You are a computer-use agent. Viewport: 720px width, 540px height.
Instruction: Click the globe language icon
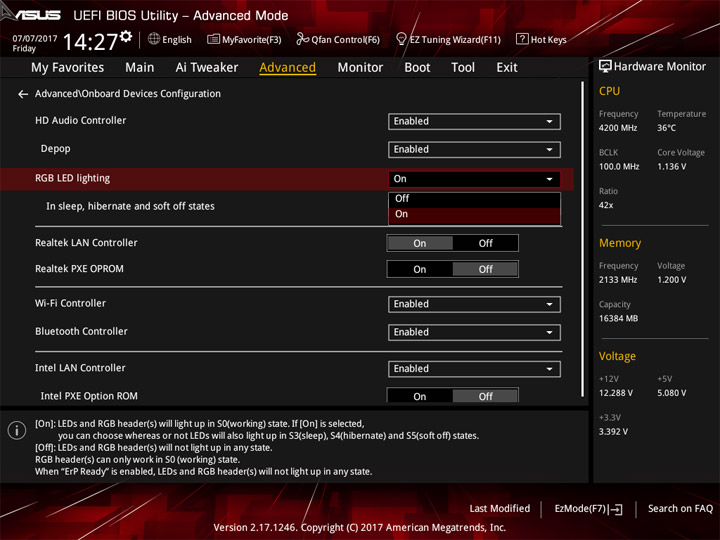point(154,39)
